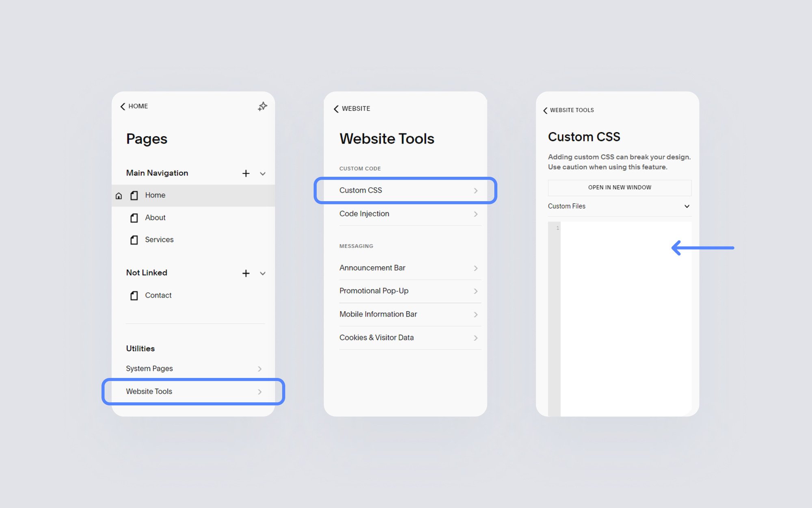812x508 pixels.
Task: Click the sparkle icon in Pages header
Action: point(263,106)
